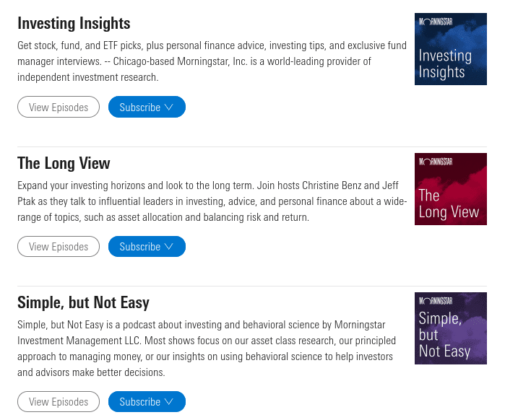
Task: View Episodes of The Long View
Action: (59, 246)
